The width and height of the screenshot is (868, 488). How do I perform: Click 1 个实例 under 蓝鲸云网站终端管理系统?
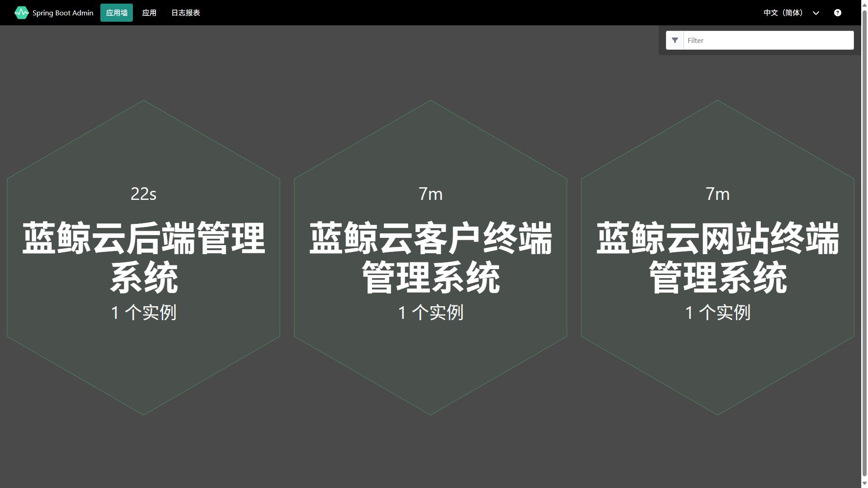click(717, 313)
